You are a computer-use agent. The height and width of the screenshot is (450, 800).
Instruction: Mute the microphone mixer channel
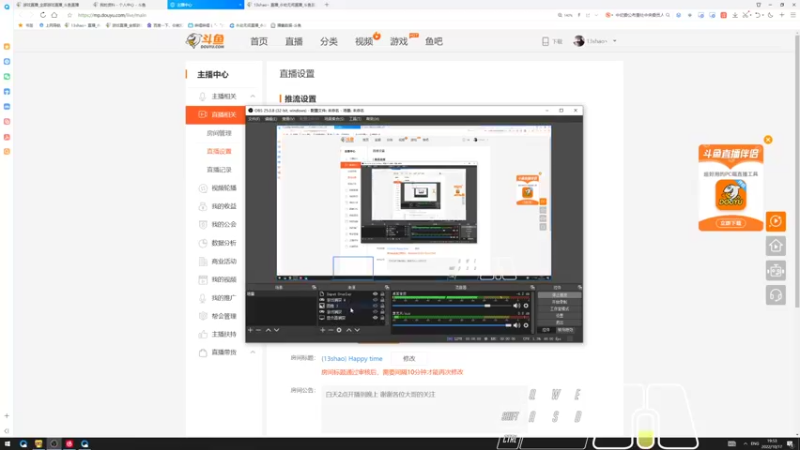[x=517, y=325]
